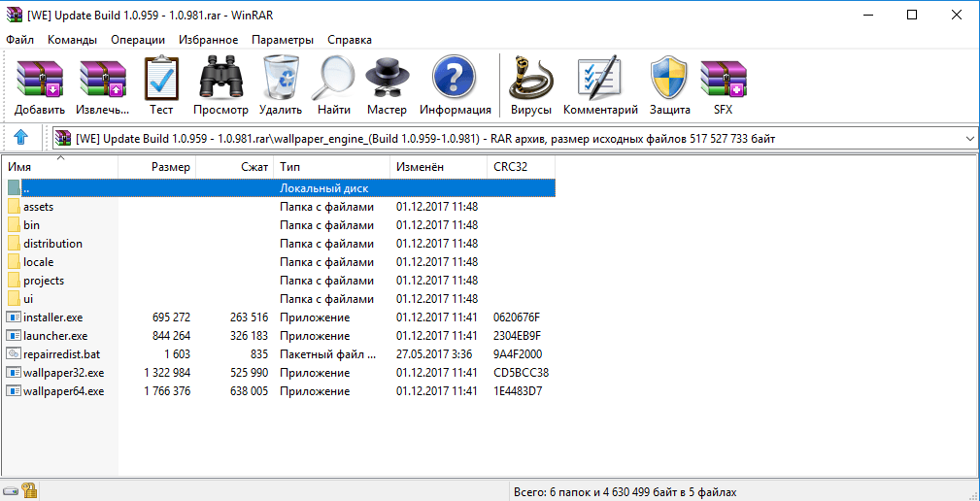Screen dimensions: 980x501
Task: Select the locale folder
Action: point(281,262)
